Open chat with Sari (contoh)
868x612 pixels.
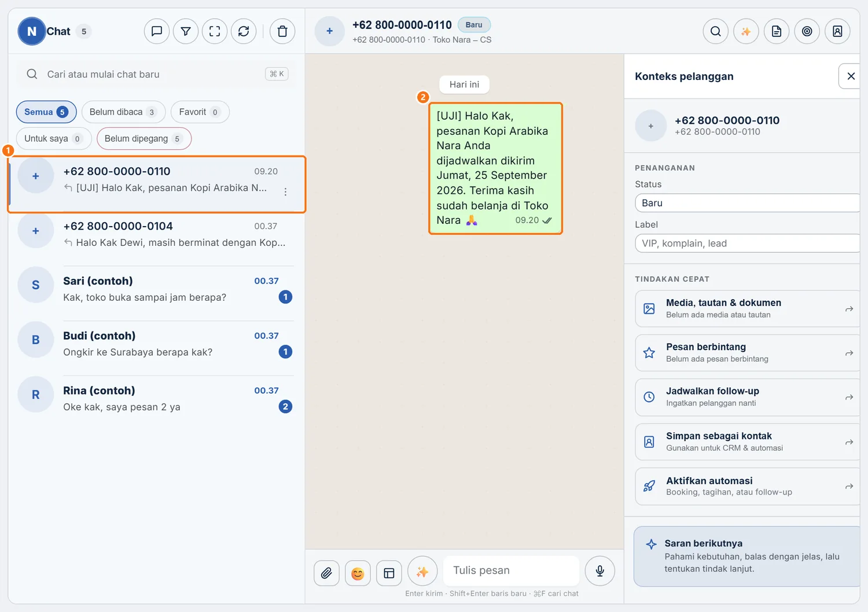click(x=156, y=289)
